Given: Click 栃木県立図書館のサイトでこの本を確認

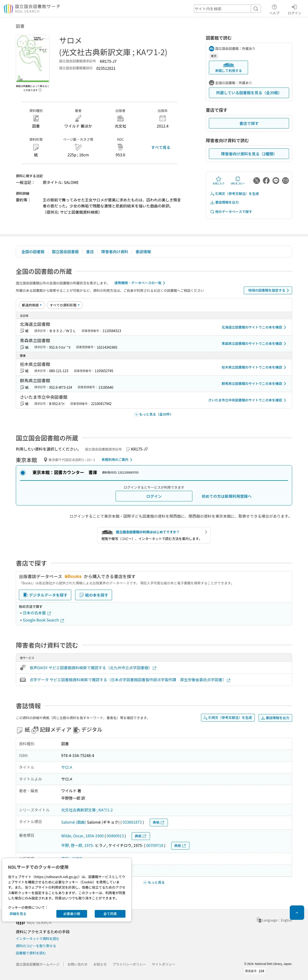Looking at the screenshot, I should click(254, 368).
